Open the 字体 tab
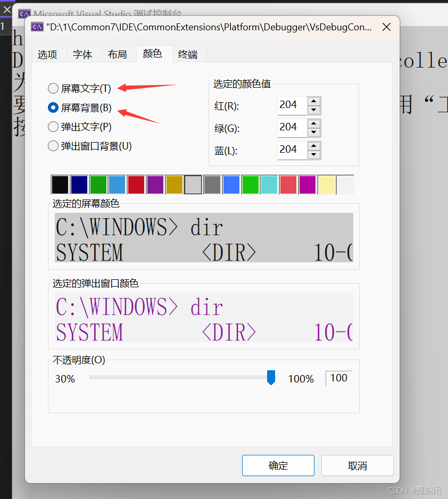Image resolution: width=448 pixels, height=499 pixels. (x=83, y=54)
